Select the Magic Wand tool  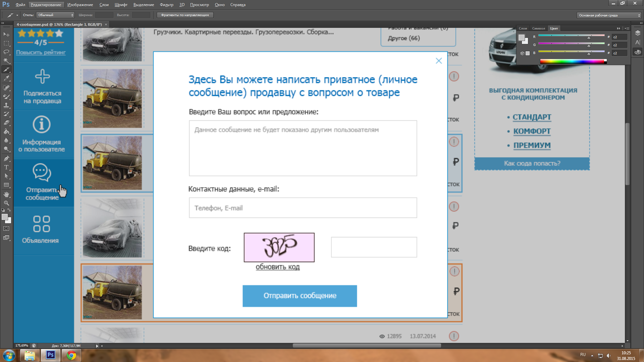(x=6, y=61)
